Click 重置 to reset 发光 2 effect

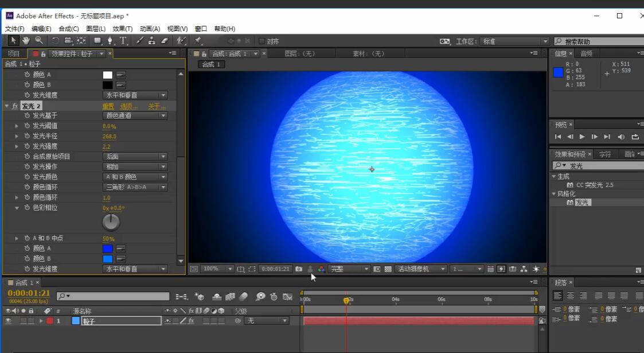pos(108,106)
